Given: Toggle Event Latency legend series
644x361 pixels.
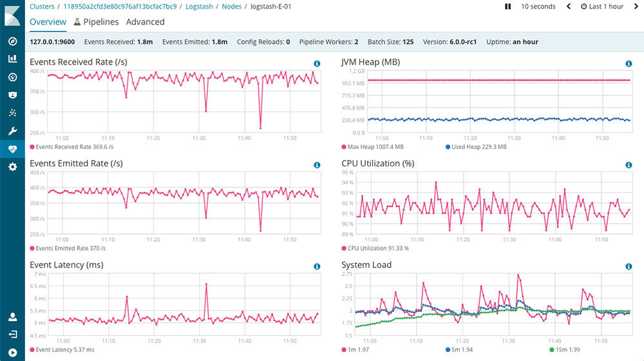Looking at the screenshot, I should point(62,350).
